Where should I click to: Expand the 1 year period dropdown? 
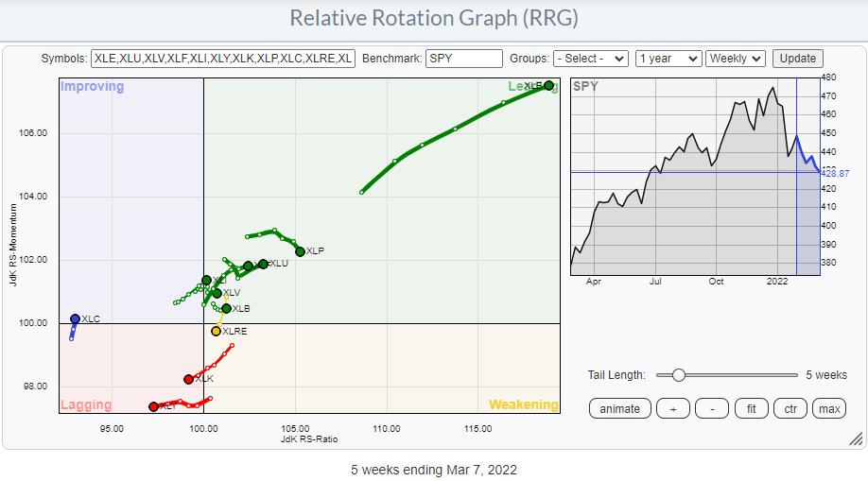668,59
